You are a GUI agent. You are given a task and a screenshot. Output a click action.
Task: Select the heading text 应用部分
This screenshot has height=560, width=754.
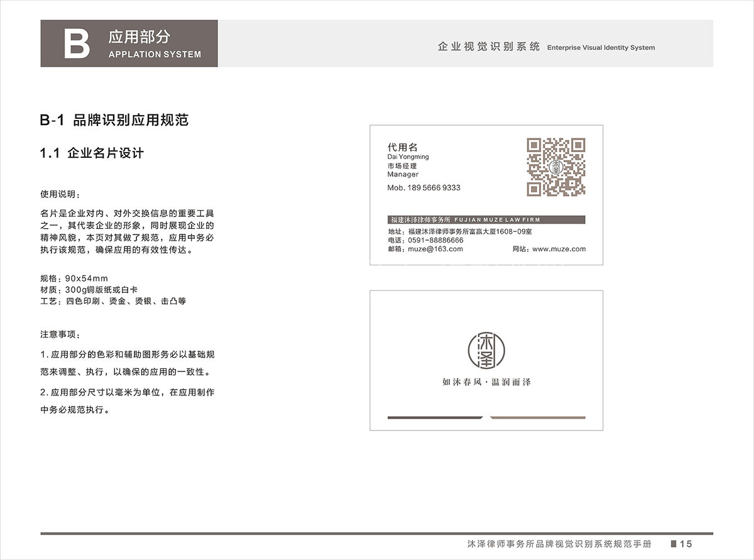(x=139, y=36)
